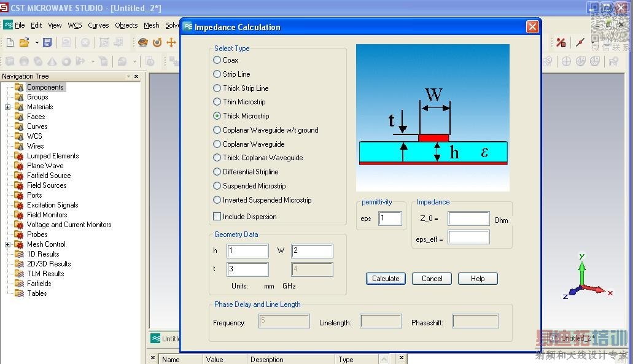The height and width of the screenshot is (364, 633).
Task: Select 2D/3D Results tree item
Action: pyautogui.click(x=49, y=264)
